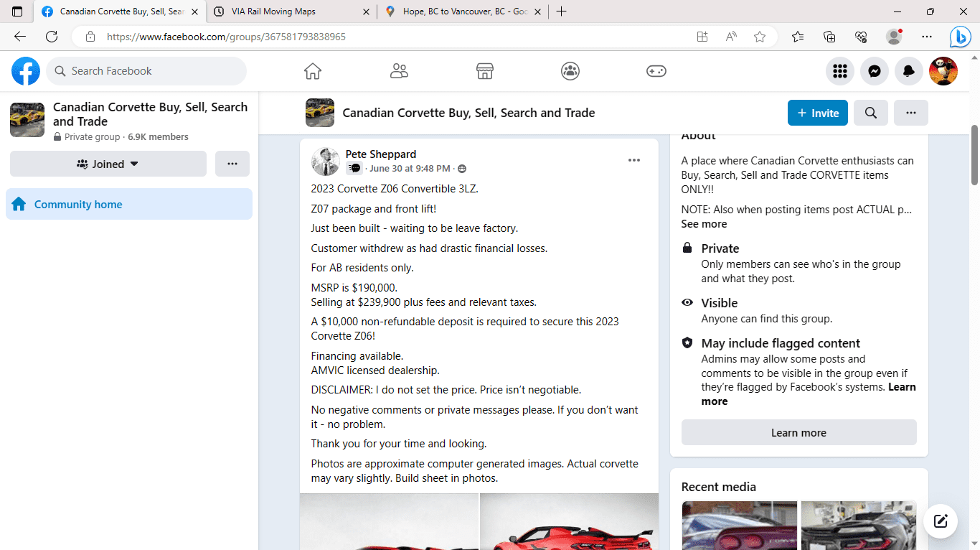Screen dimensions: 980x550
Task: Open the Joined membership dropdown
Action: point(108,164)
